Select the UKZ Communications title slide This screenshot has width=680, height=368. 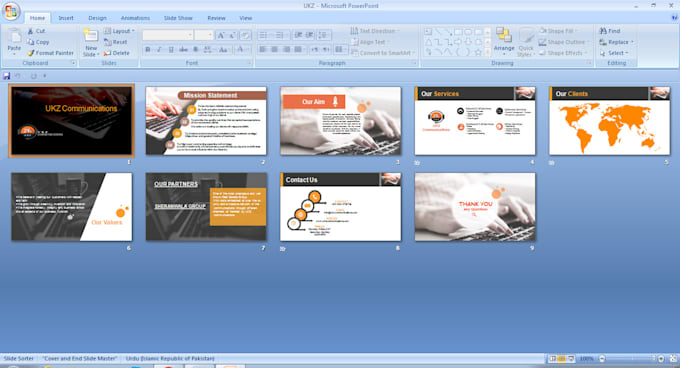(72, 120)
